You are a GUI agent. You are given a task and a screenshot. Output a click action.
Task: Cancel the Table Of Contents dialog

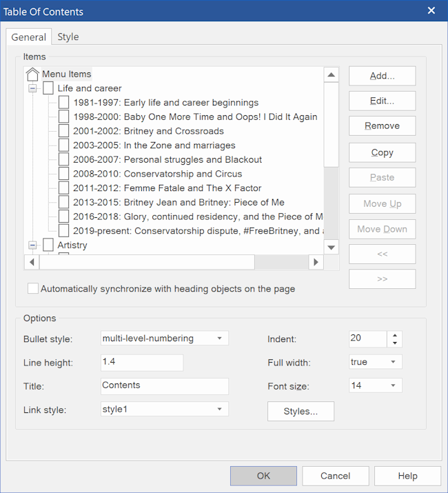click(336, 476)
